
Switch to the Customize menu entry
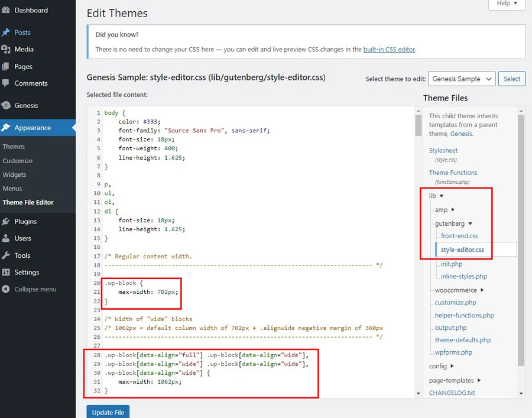click(x=17, y=160)
